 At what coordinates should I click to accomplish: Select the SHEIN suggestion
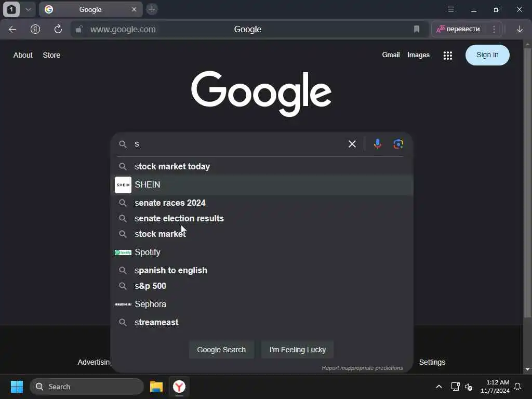tap(262, 185)
